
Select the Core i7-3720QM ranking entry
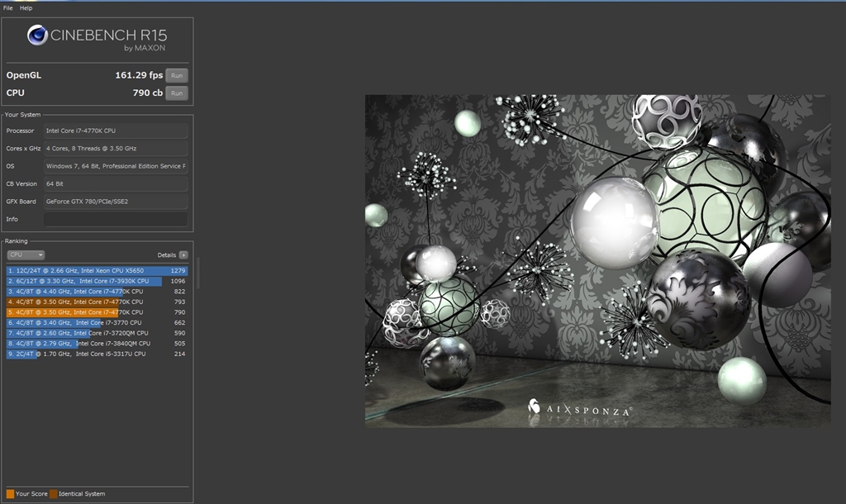pyautogui.click(x=97, y=333)
